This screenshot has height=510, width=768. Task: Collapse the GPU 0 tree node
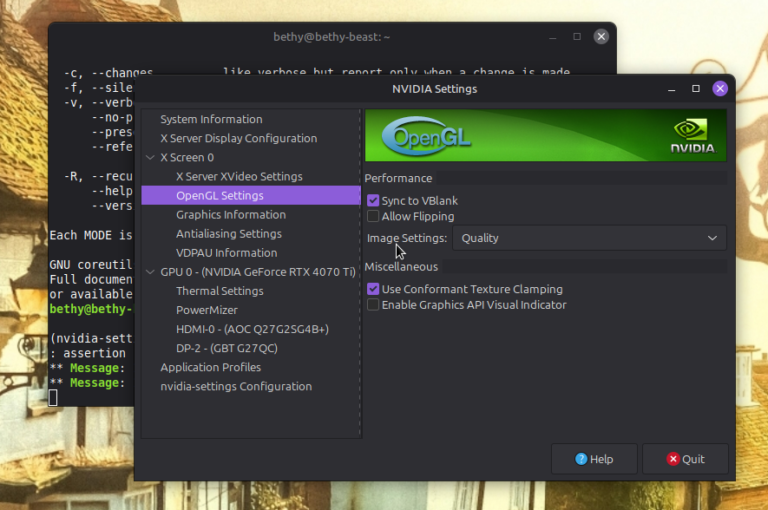150,272
